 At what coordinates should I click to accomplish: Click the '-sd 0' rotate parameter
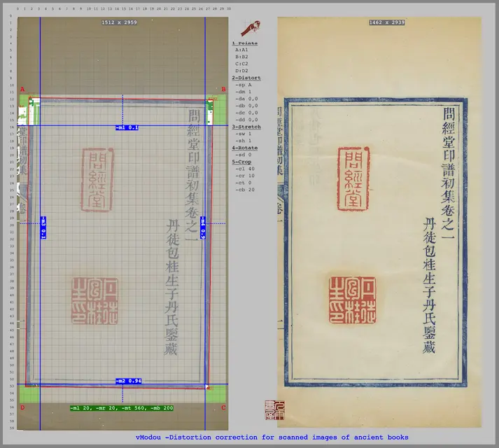pyautogui.click(x=244, y=155)
